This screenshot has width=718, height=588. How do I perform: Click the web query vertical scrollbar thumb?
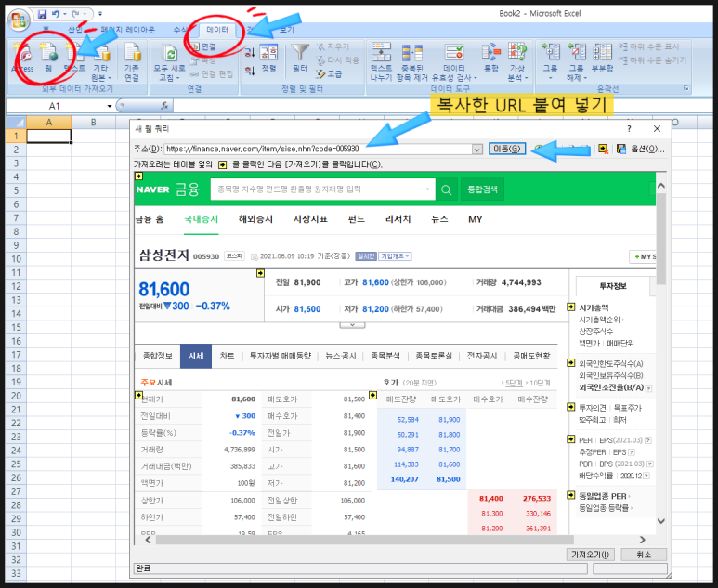tap(660, 238)
